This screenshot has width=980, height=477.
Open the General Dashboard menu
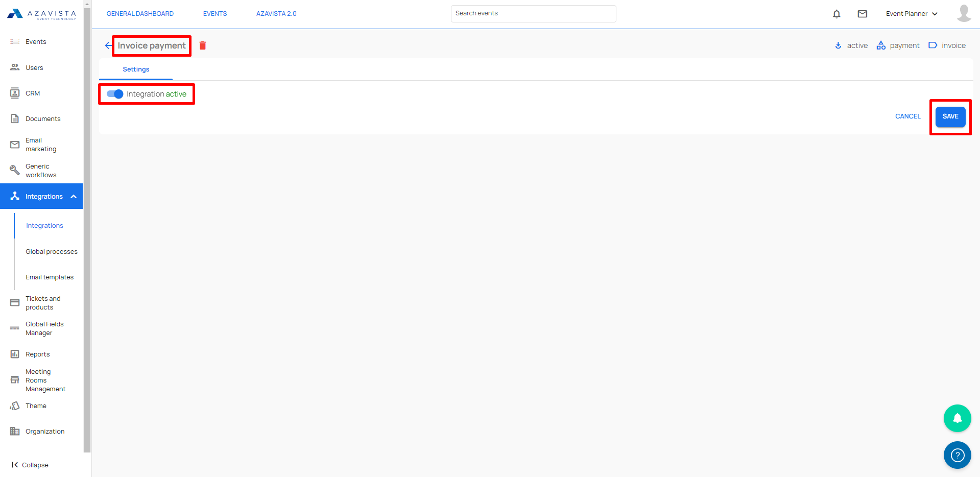pyautogui.click(x=140, y=14)
